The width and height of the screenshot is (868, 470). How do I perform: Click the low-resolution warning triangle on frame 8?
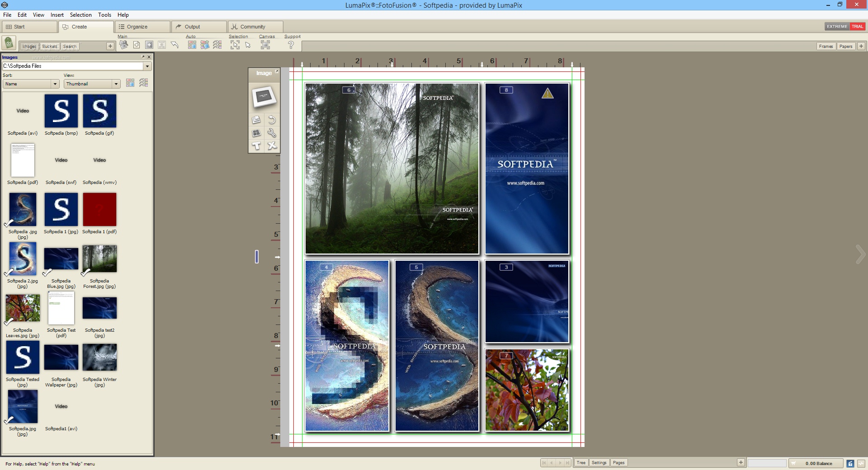tap(547, 93)
